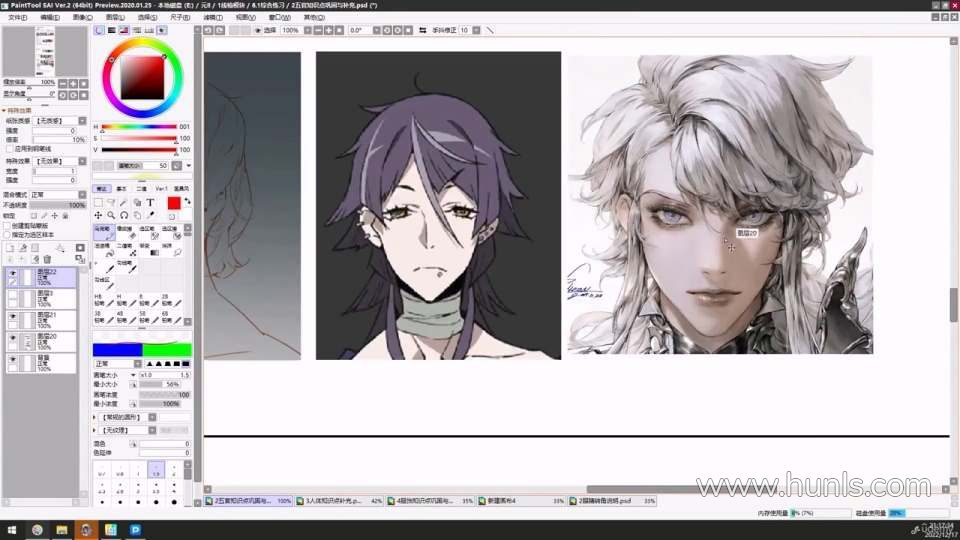Select the 1.5 brush size preset
Image resolution: width=960 pixels, height=540 pixels.
pyautogui.click(x=156, y=470)
